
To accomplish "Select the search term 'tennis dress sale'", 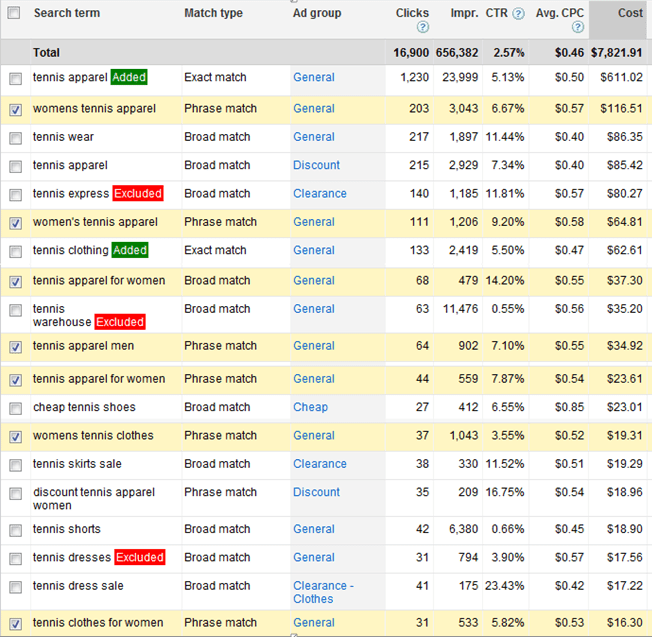I will pyautogui.click(x=78, y=585).
